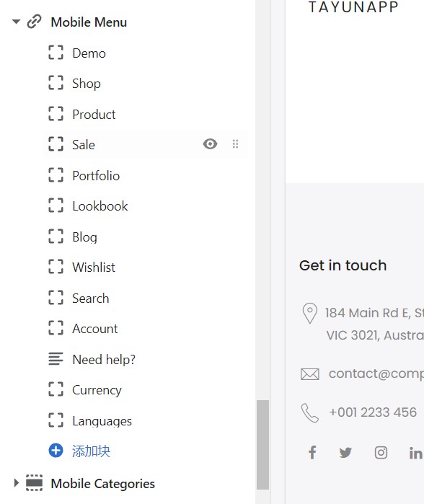This screenshot has width=424, height=504.
Task: Open the Twitter social icon
Action: click(x=345, y=453)
